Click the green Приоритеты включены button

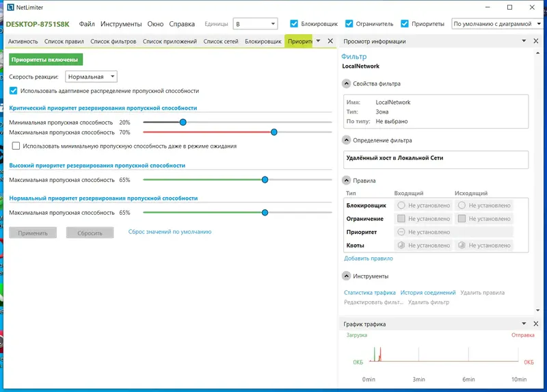click(x=46, y=60)
